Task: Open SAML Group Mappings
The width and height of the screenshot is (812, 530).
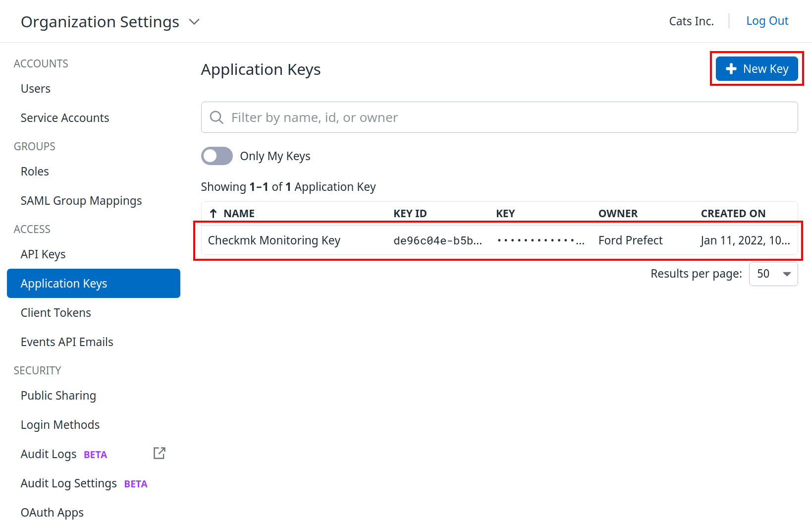Action: pyautogui.click(x=81, y=201)
